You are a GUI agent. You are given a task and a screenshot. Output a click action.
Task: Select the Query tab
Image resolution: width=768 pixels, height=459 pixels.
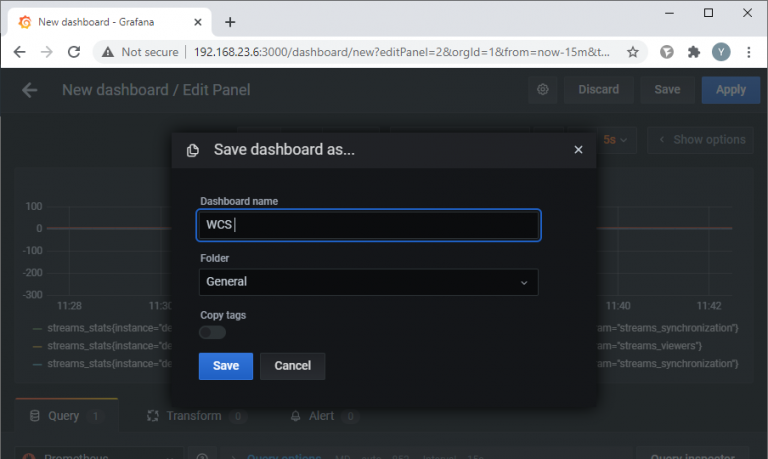click(66, 416)
